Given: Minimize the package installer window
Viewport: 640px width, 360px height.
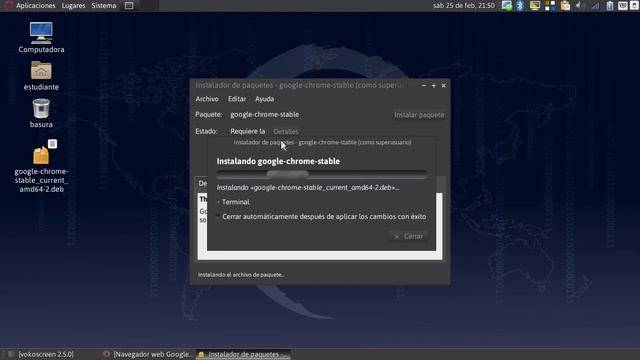Looking at the screenshot, I should tap(424, 86).
